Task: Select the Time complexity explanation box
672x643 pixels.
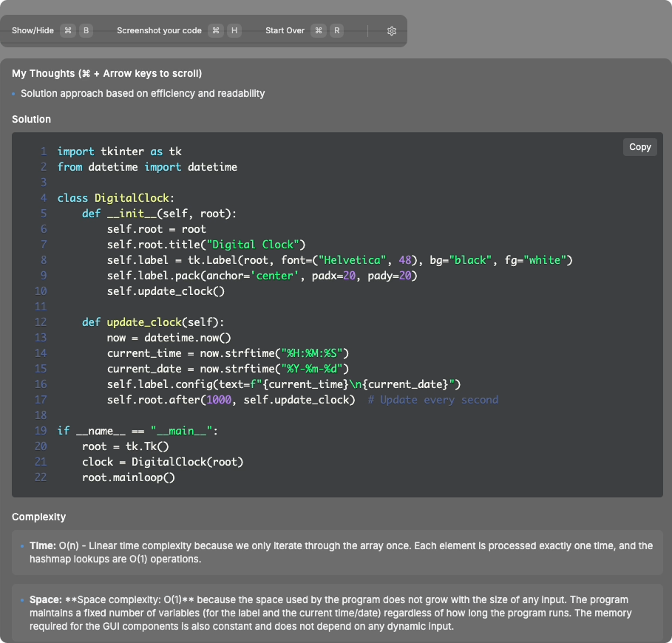Action: coord(337,553)
